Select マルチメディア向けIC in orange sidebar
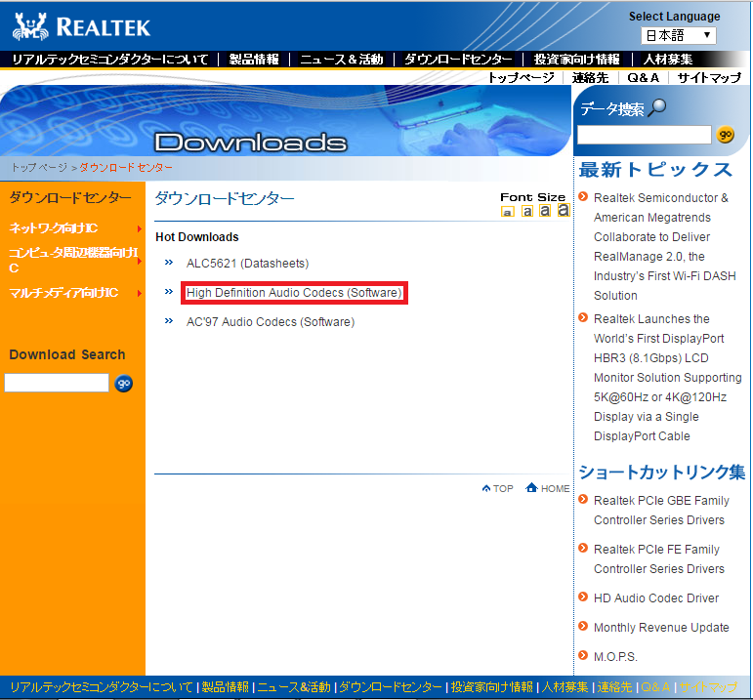Screen dimensions: 753x700 click(63, 293)
